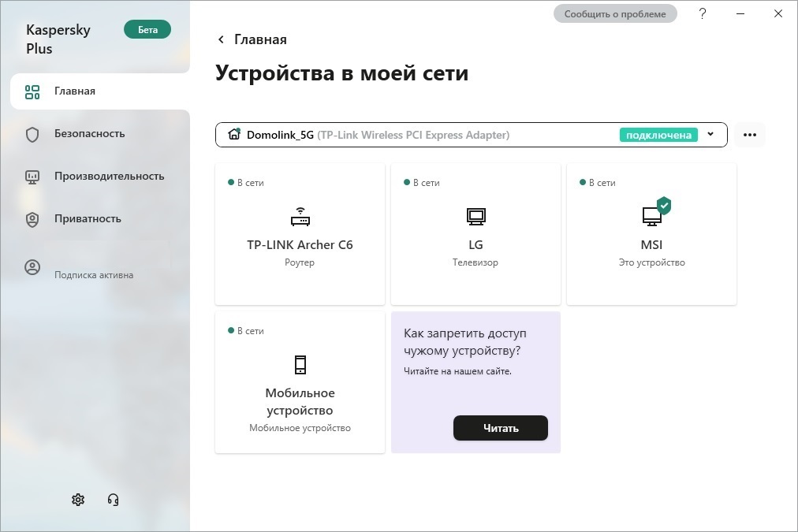Open the MSI device card

click(651, 234)
